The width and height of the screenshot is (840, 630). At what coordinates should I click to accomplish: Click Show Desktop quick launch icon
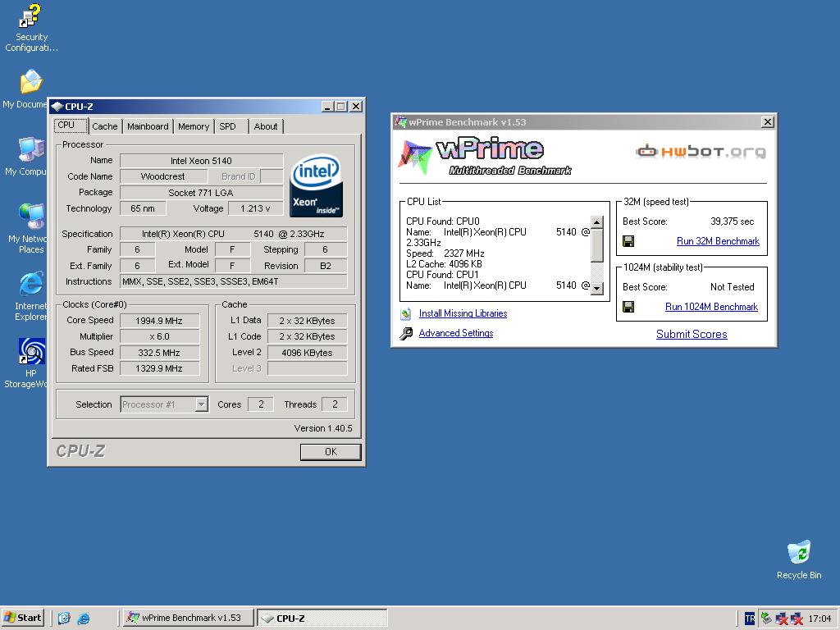(64, 618)
